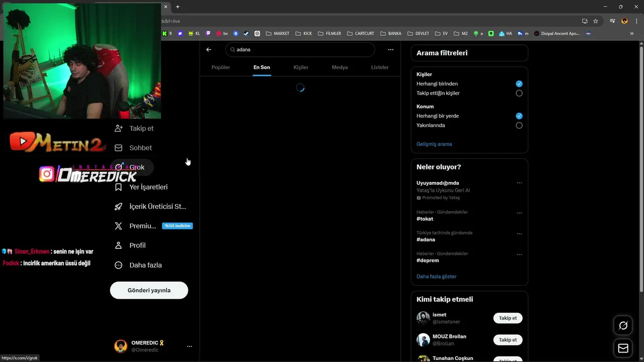Open more options for #adana trend
The image size is (644, 362).
[519, 234]
